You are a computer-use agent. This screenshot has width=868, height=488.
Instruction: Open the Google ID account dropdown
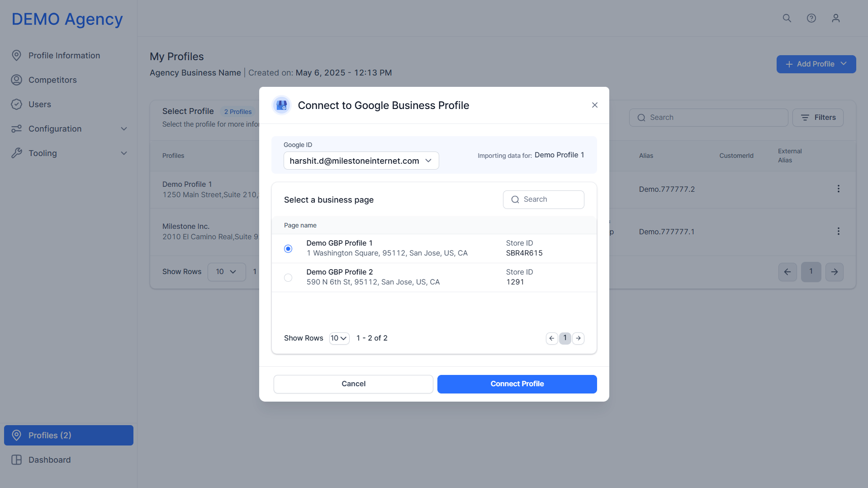361,161
